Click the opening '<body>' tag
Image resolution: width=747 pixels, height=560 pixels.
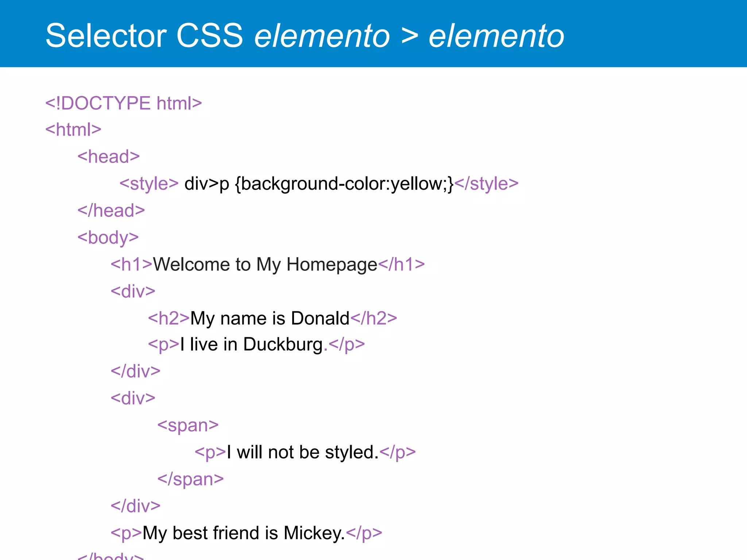click(108, 238)
